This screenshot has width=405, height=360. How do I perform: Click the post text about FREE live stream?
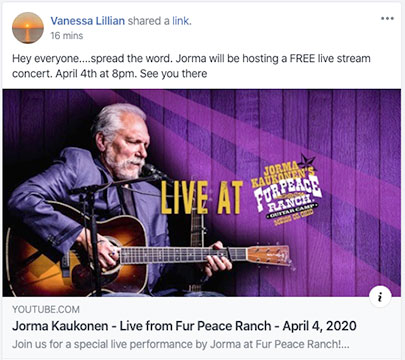pyautogui.click(x=191, y=66)
